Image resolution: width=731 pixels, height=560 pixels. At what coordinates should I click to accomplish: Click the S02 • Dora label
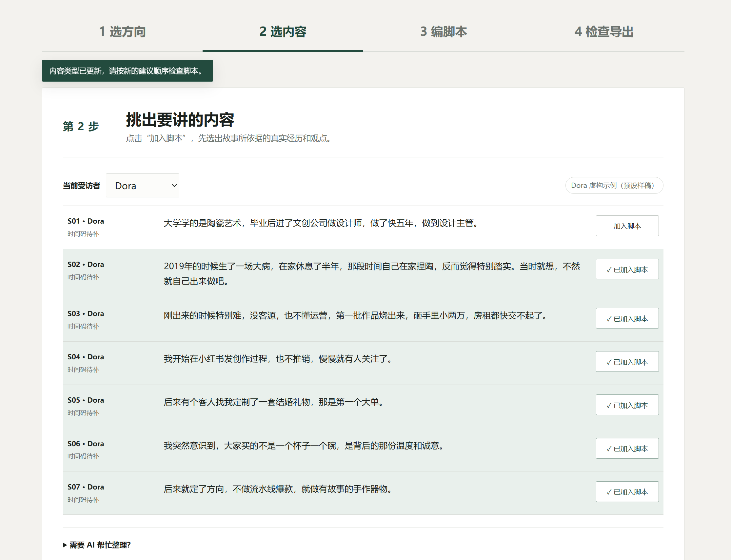tap(86, 264)
